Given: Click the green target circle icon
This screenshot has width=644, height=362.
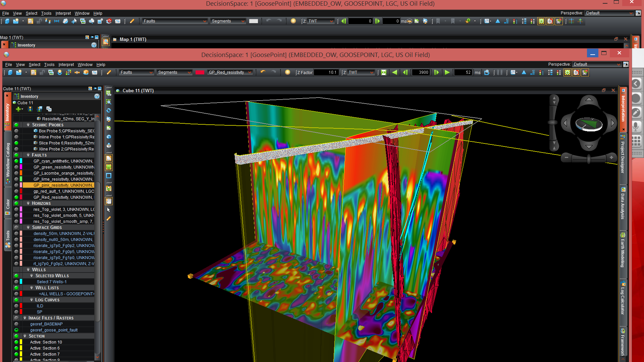Looking at the screenshot, I should click(x=109, y=167).
